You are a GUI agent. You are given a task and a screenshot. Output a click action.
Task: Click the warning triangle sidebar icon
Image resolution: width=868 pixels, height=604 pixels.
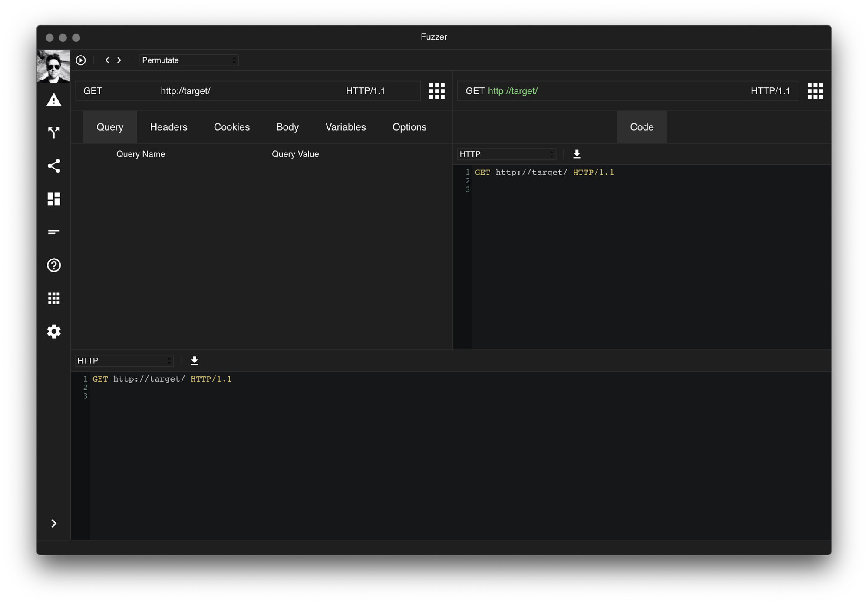(54, 100)
